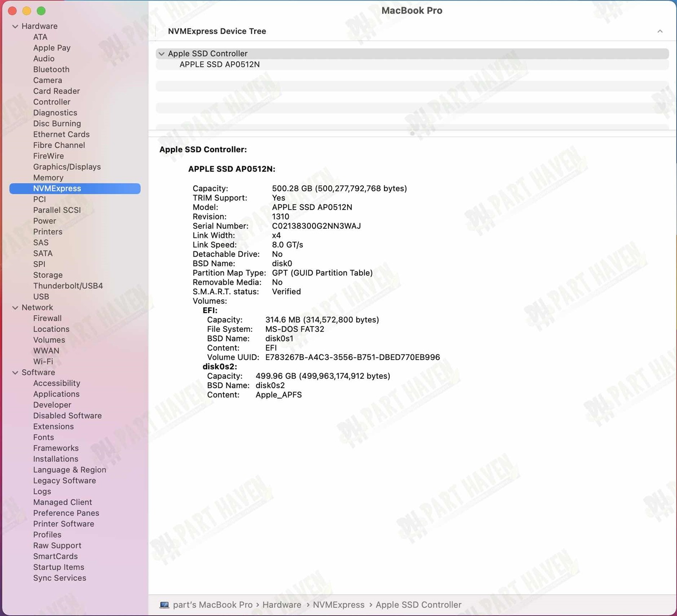Select Logs in the sidebar
Screen dimensions: 677x616
[x=42, y=492]
